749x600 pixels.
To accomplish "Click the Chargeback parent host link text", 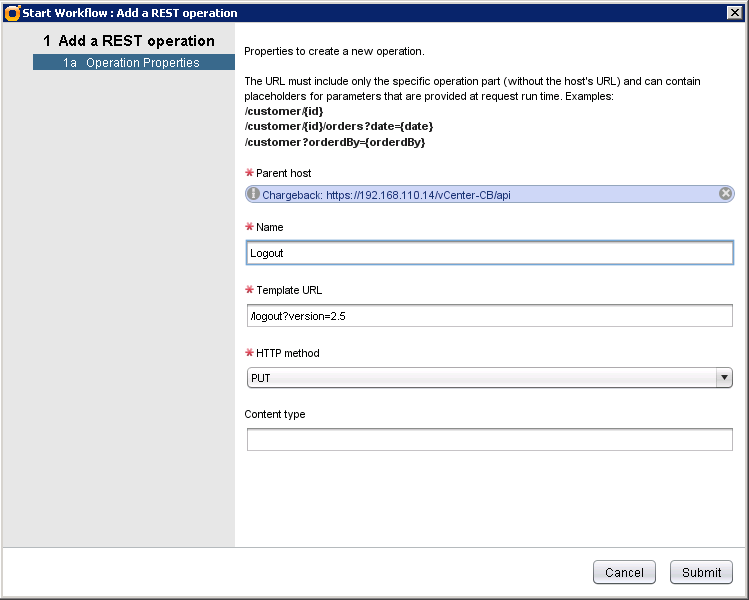I will [387, 195].
